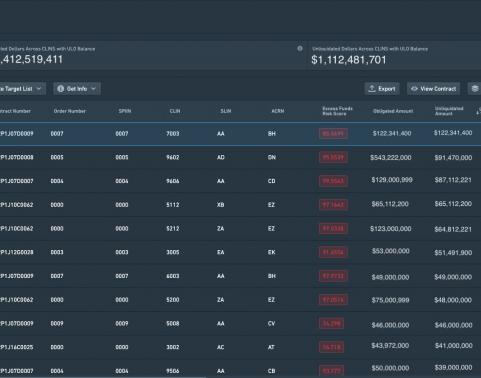Viewport: 481px width, 378px height.
Task: Click the AT value in the ACRN column
Action: click(x=272, y=347)
